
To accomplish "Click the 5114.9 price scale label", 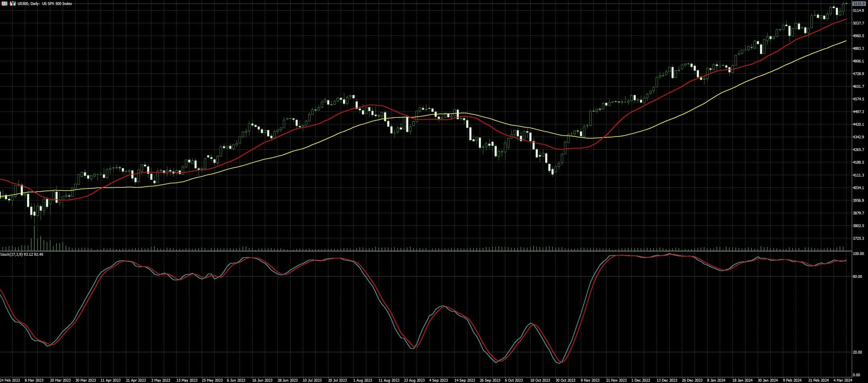I will tap(859, 11).
